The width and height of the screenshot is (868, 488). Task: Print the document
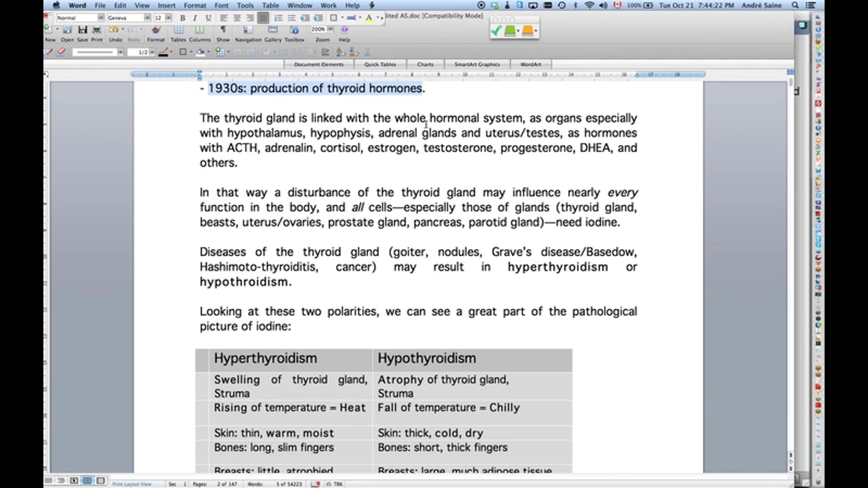97,30
